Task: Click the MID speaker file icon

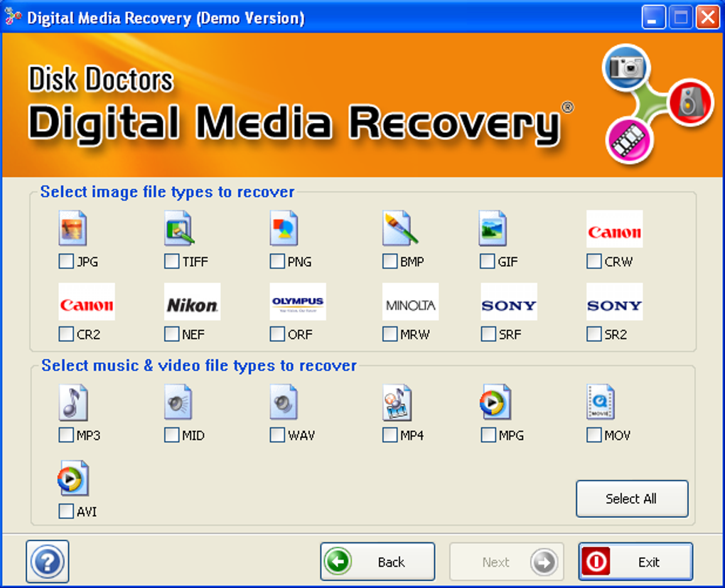Action: [x=178, y=402]
